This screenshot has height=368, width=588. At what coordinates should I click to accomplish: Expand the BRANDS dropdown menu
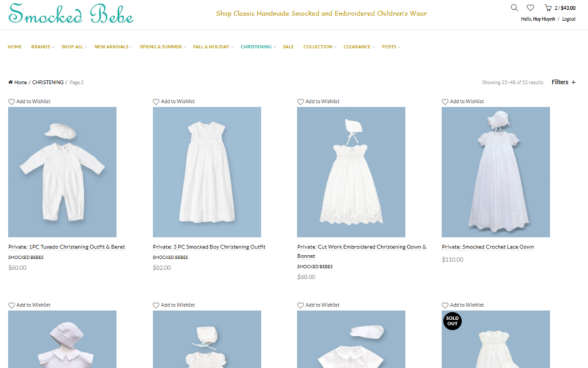tap(42, 47)
